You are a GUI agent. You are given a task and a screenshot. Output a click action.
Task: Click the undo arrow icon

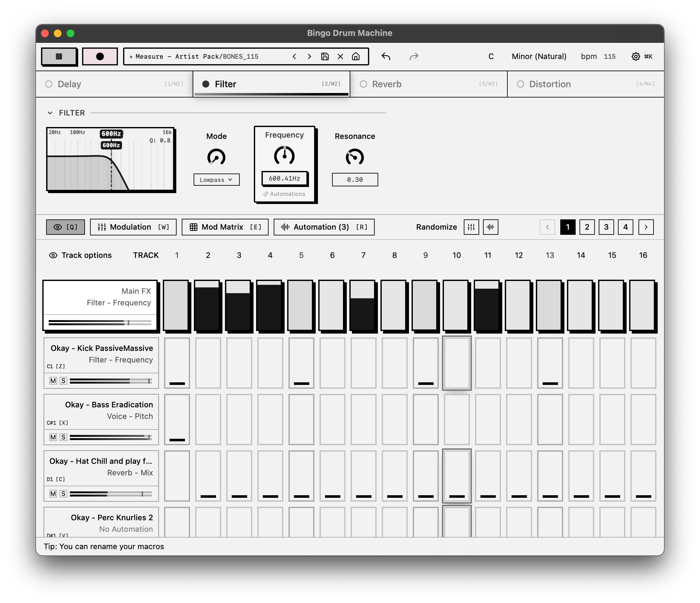point(386,56)
